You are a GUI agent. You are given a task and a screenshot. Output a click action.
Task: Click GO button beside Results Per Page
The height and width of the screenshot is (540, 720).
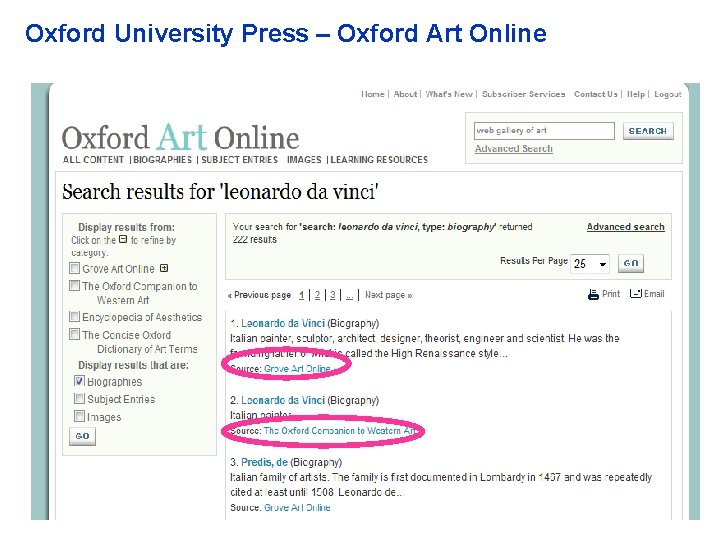pos(631,264)
